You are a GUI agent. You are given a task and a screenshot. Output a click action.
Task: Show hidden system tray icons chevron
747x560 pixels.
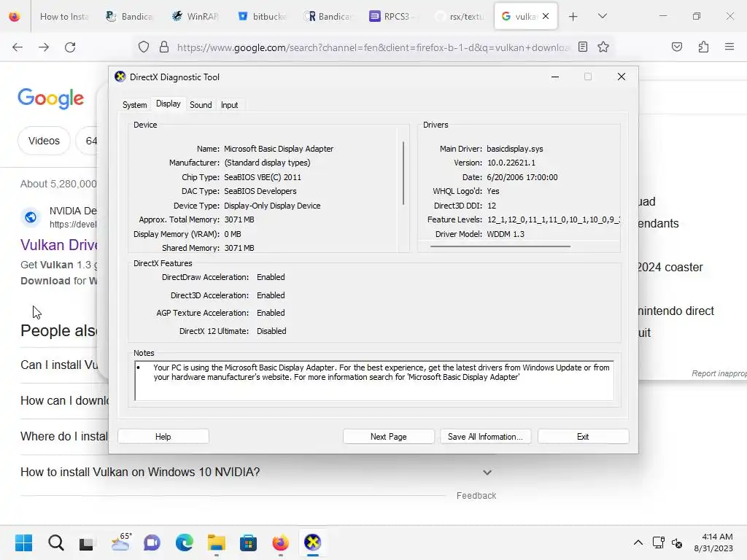(638, 542)
